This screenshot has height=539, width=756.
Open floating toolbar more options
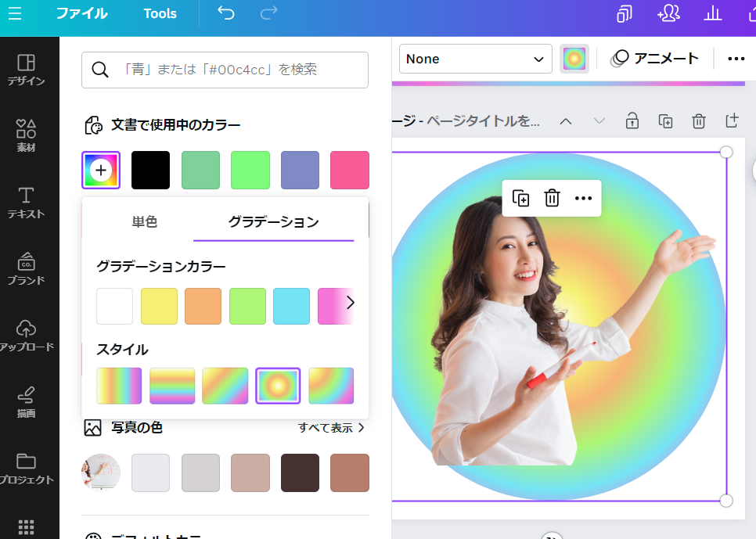[583, 198]
